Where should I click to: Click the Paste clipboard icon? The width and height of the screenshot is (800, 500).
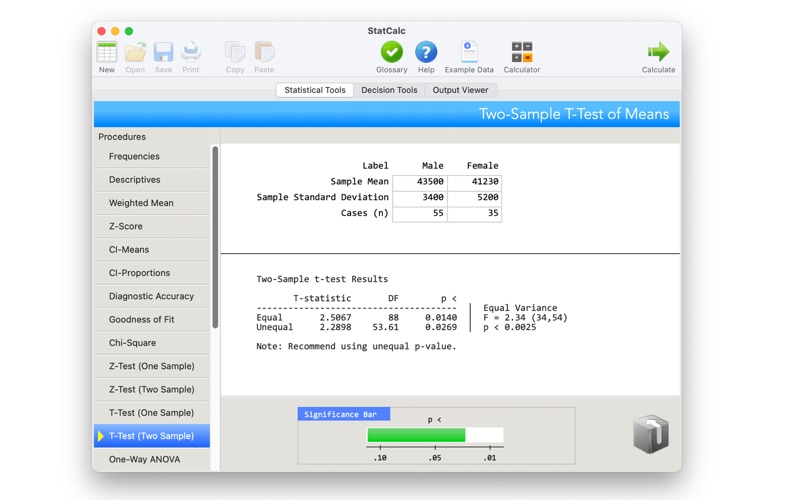point(264,52)
